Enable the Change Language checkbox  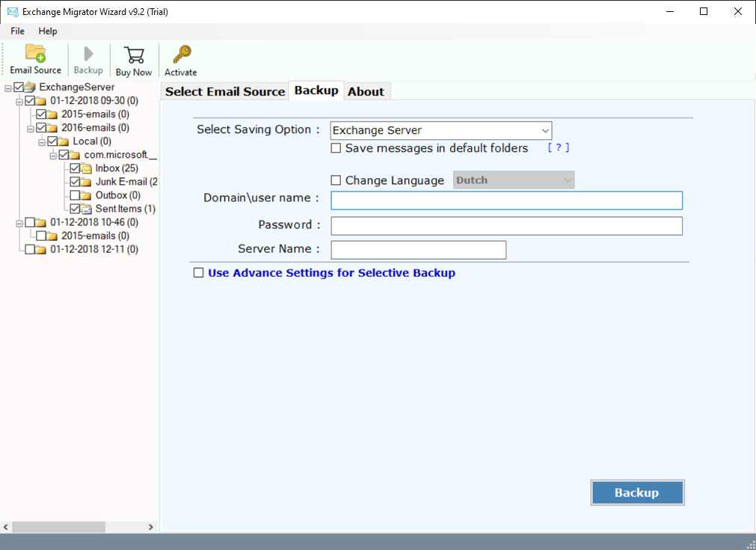tap(336, 180)
